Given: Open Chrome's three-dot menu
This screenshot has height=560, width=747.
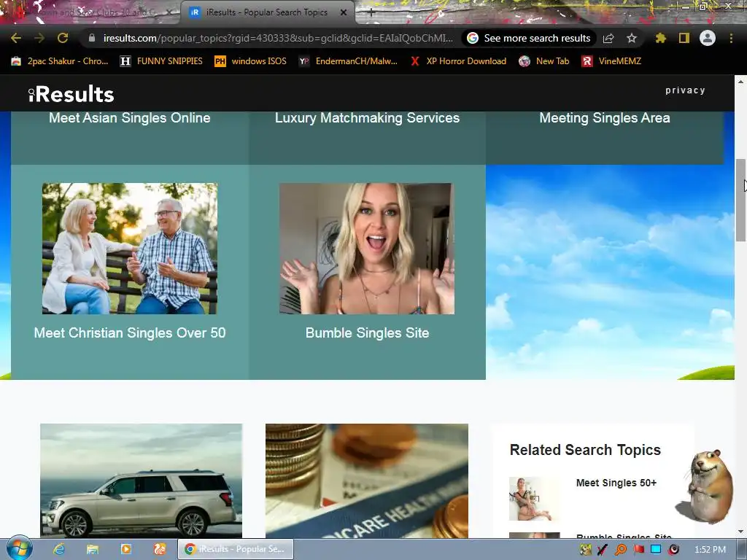Looking at the screenshot, I should tap(731, 38).
